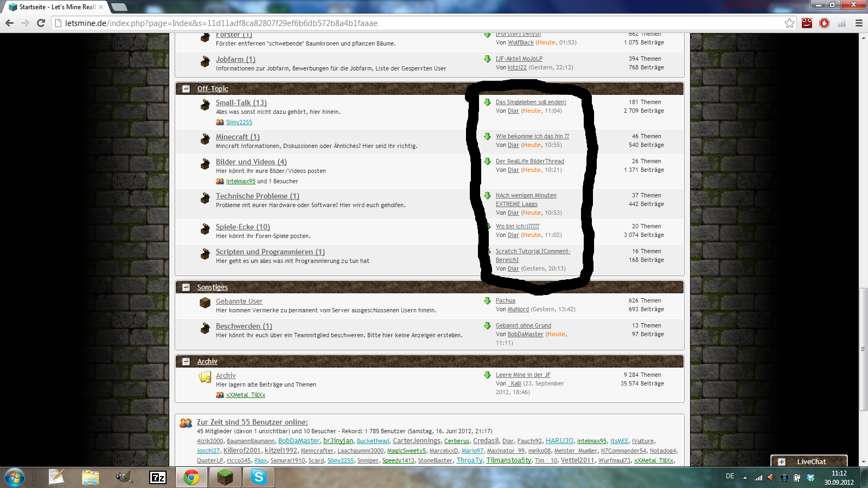Open the Technische Probleme forum
The width and height of the screenshot is (868, 488).
252,196
